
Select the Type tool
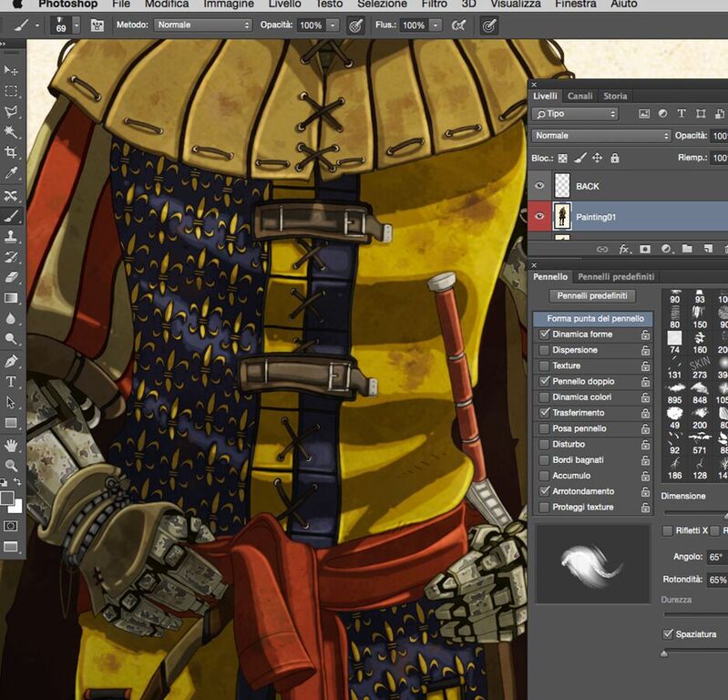point(12,381)
